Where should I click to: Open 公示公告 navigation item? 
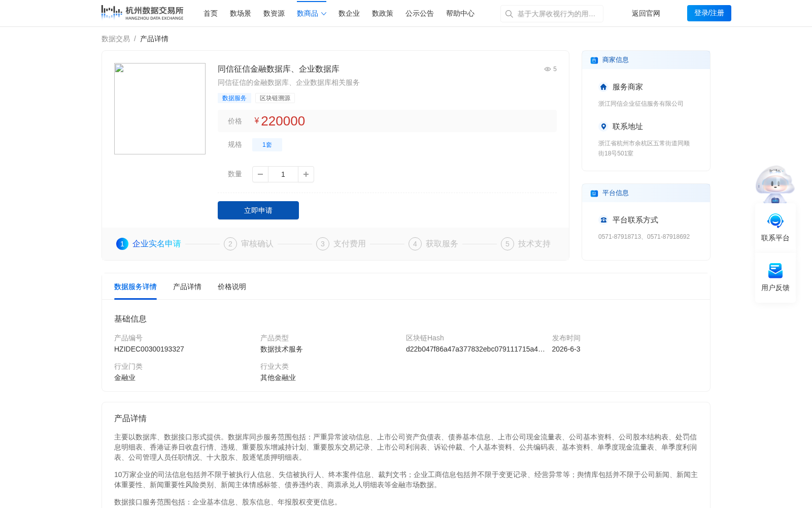420,14
